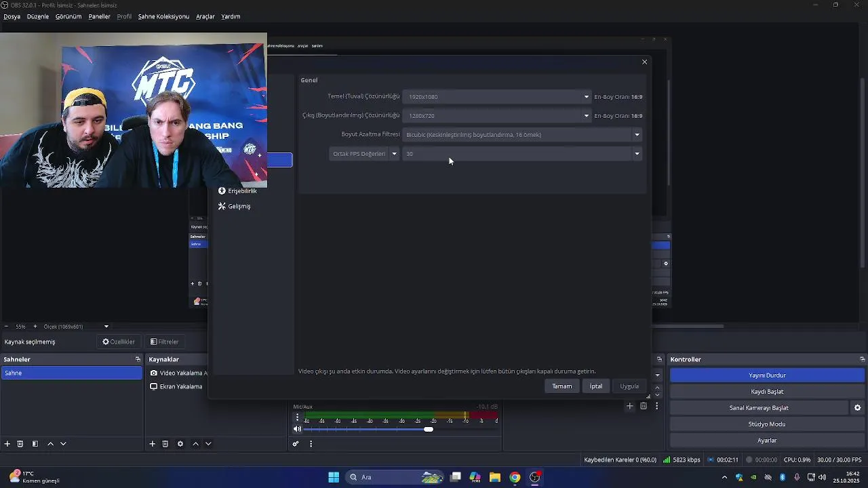This screenshot has width=868, height=488.
Task: Open Temel (Tuval) Çözünürlüğü dropdown
Action: (x=497, y=97)
